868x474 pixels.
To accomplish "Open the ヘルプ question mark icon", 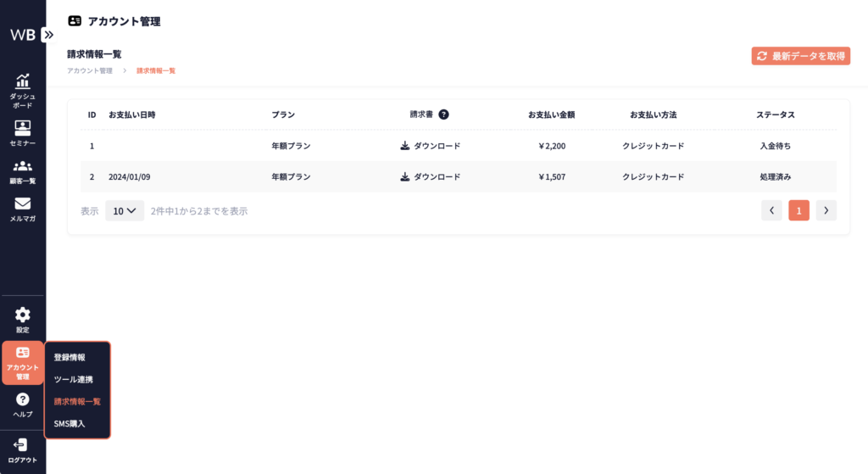I will click(x=23, y=404).
